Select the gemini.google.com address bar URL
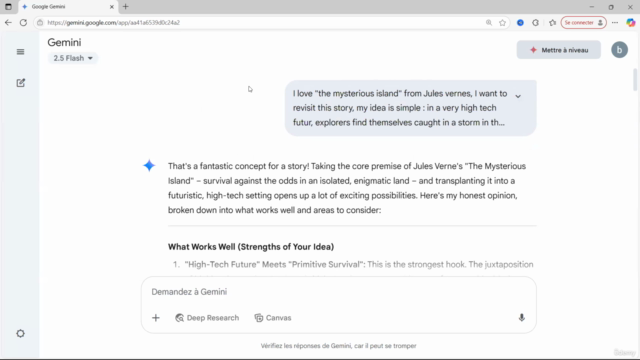This screenshot has width=640, height=360. click(113, 22)
